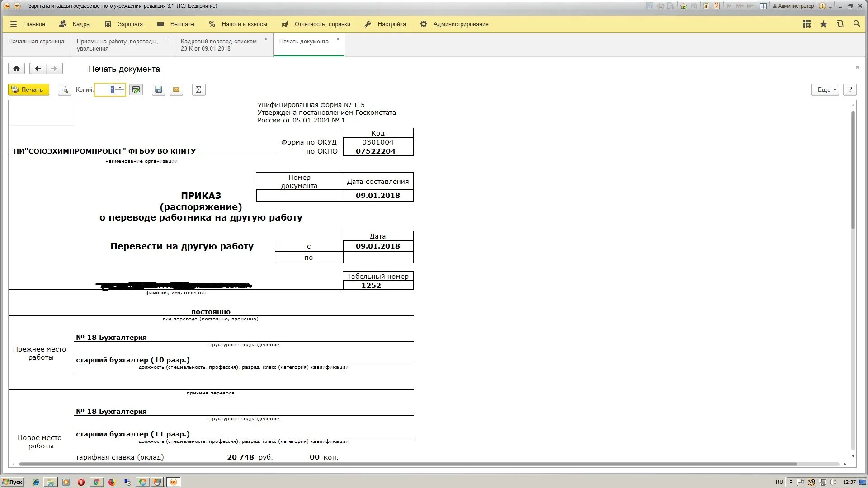The image size is (868, 488).
Task: Go to the home page icon
Action: coord(16,69)
